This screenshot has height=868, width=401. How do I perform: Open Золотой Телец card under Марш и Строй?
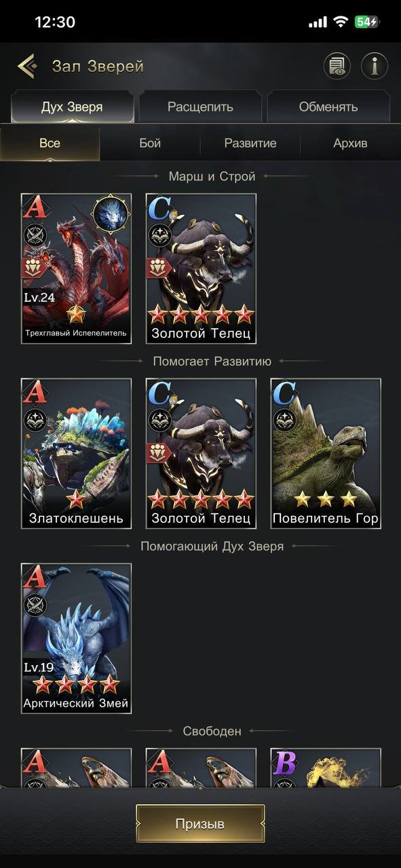coord(201,269)
